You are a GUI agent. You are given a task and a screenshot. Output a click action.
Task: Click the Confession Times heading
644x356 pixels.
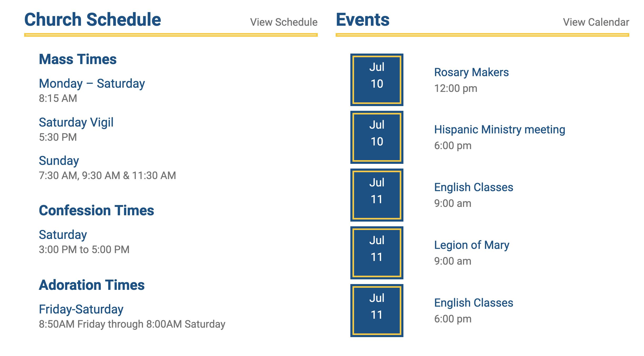[x=96, y=211]
